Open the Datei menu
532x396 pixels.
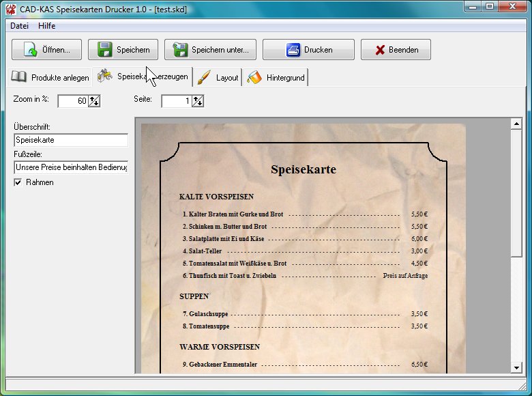click(19, 26)
